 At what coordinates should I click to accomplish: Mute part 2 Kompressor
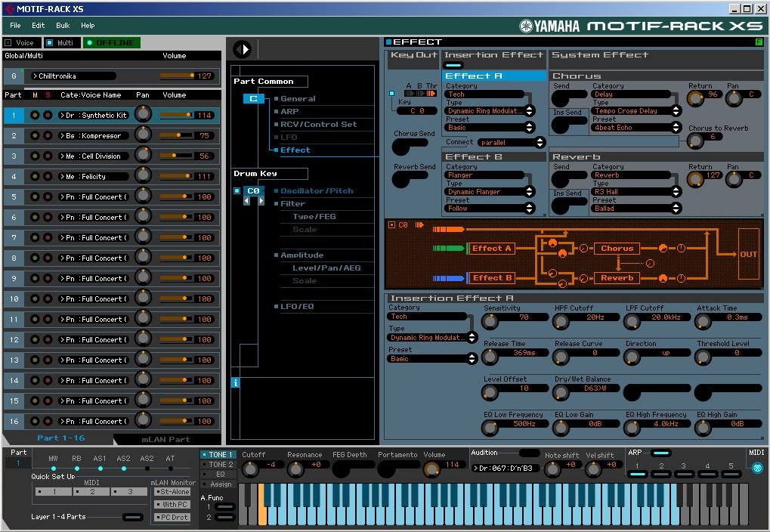pos(34,136)
